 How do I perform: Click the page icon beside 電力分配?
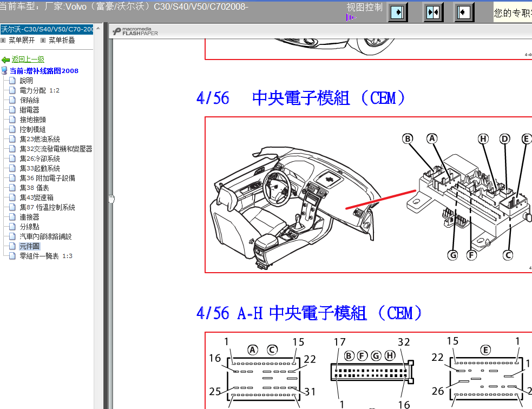point(12,90)
